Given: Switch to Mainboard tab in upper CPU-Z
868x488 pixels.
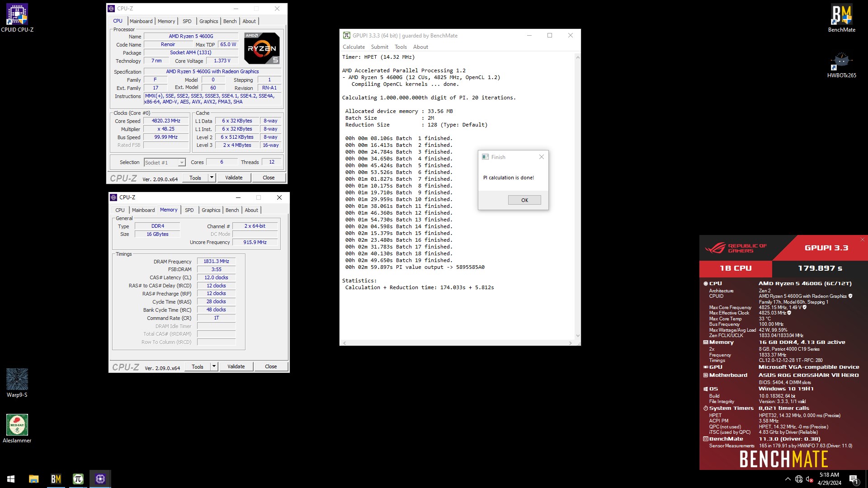Looking at the screenshot, I should pos(141,21).
